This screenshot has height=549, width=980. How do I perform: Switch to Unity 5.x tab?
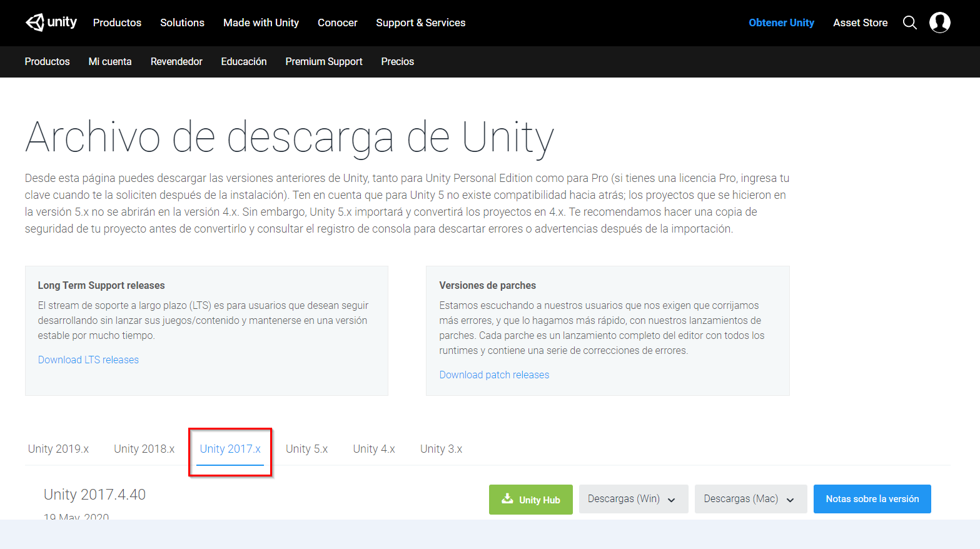click(306, 449)
